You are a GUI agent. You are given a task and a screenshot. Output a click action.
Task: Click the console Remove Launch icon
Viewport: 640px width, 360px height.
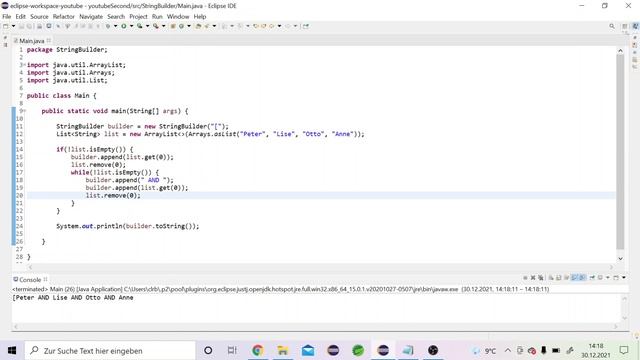[533, 278]
